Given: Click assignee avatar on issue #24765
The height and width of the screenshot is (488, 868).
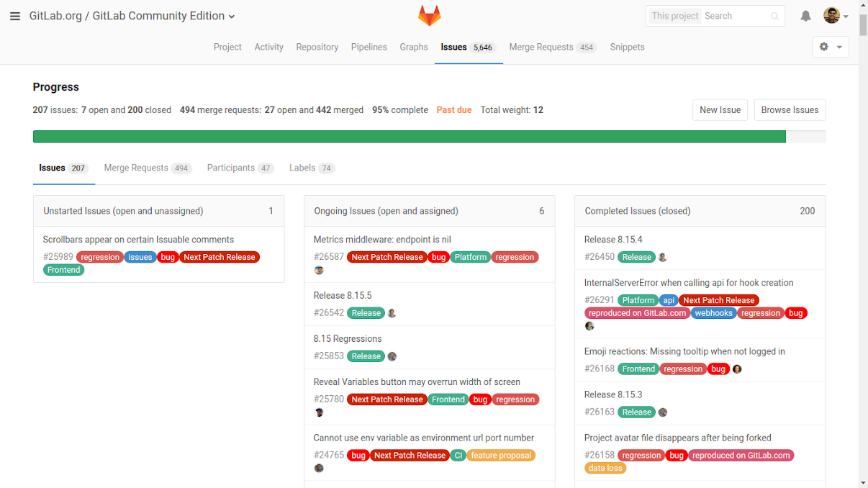Looking at the screenshot, I should click(319, 469).
